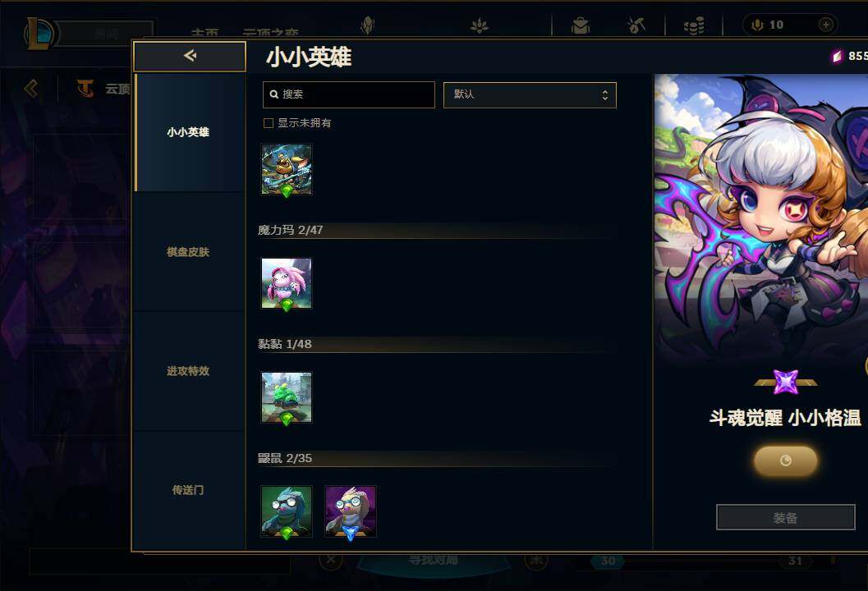Enable the 显示未拥有 checkbox

[269, 123]
